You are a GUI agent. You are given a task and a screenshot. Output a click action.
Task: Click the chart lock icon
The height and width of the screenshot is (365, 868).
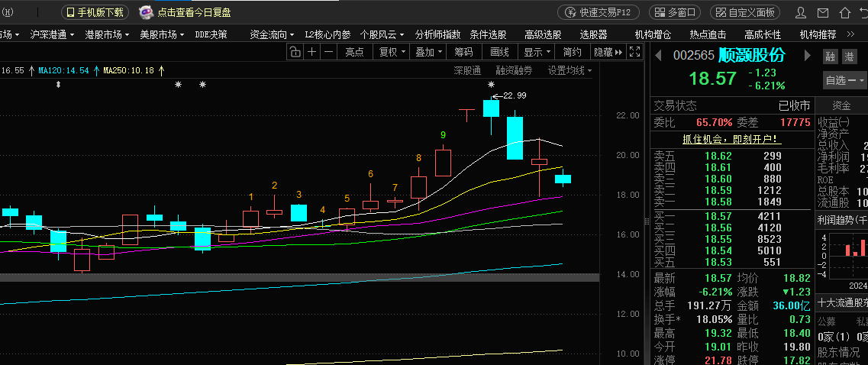click(x=295, y=52)
